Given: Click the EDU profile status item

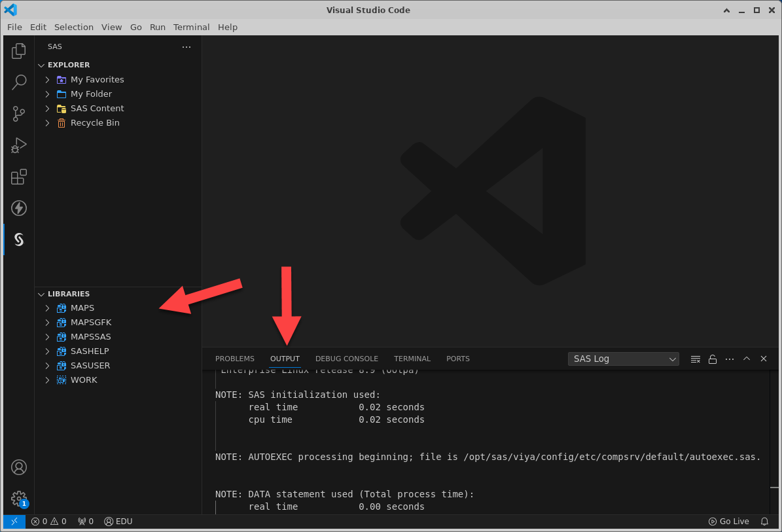Looking at the screenshot, I should [x=118, y=522].
